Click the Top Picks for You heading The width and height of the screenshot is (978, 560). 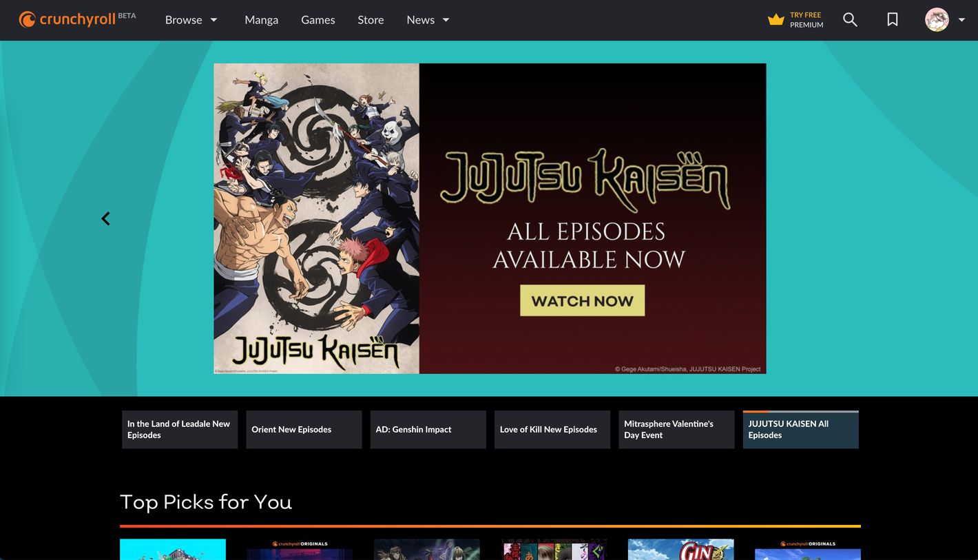coord(206,502)
